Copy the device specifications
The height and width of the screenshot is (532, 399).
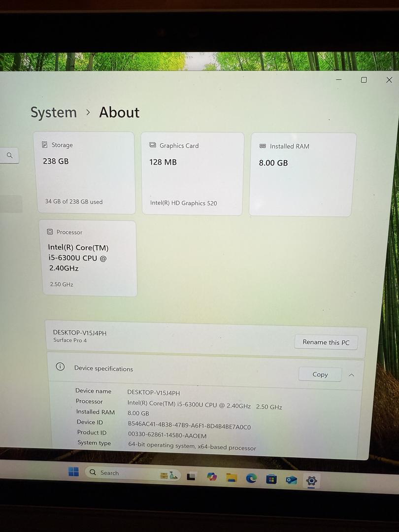[x=320, y=374]
